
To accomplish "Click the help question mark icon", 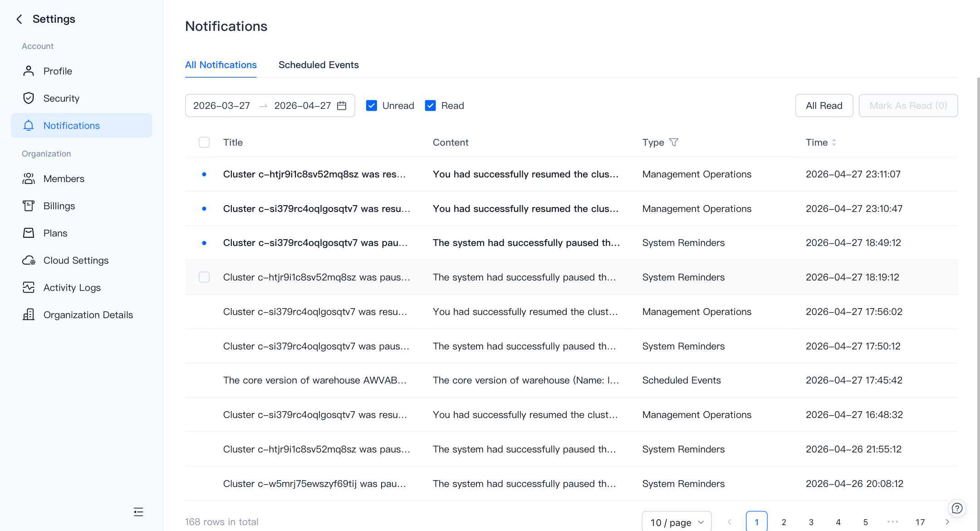I will click(957, 508).
